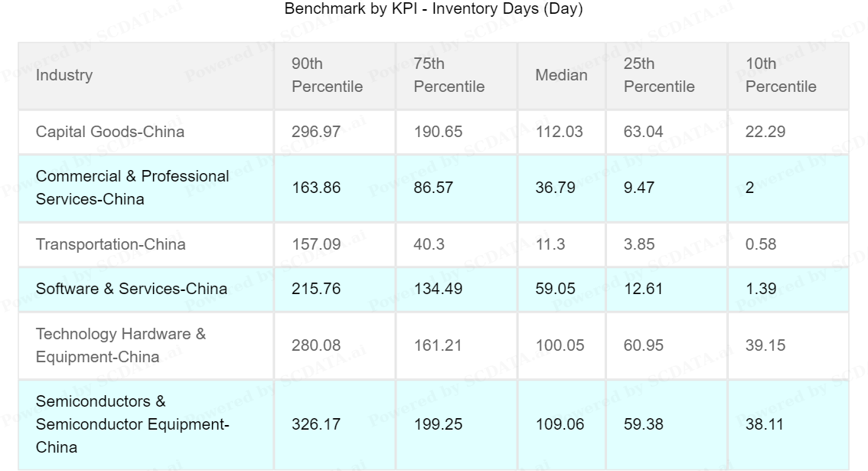868x471 pixels.
Task: Click the Transportation-China industry cell
Action: [x=110, y=245]
